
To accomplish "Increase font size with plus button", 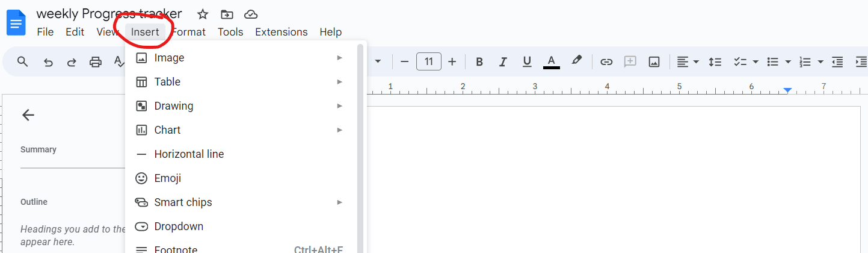I will 452,61.
